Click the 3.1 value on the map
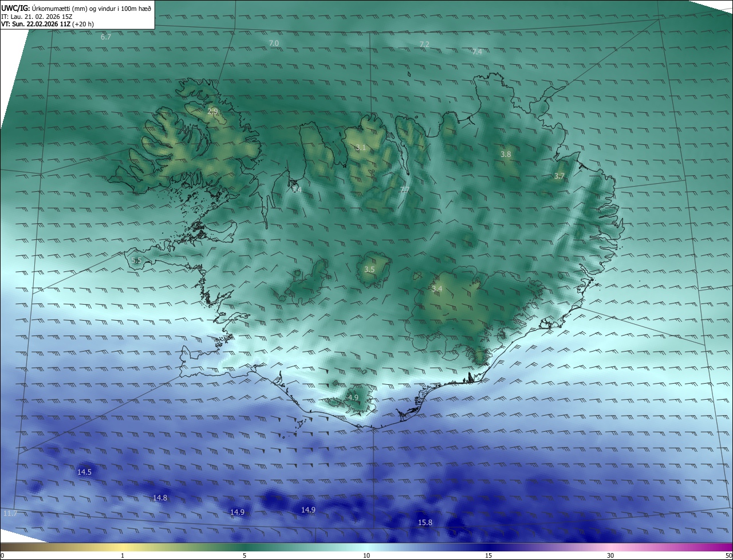This screenshot has width=733, height=560. [360, 147]
